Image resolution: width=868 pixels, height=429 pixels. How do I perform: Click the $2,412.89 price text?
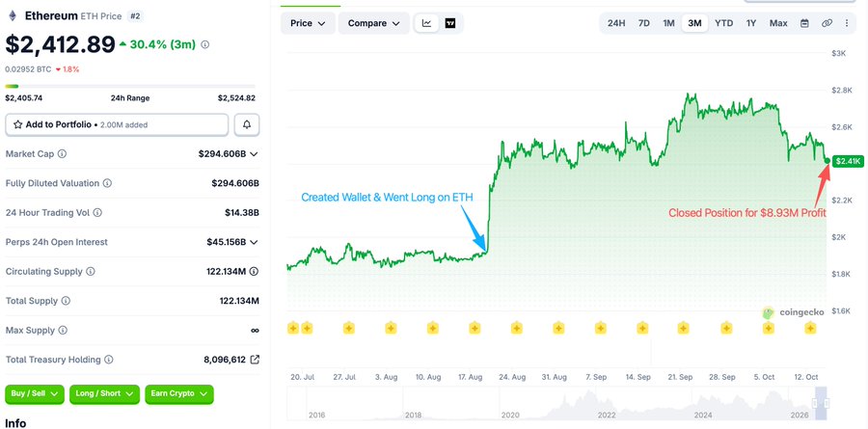pos(60,44)
